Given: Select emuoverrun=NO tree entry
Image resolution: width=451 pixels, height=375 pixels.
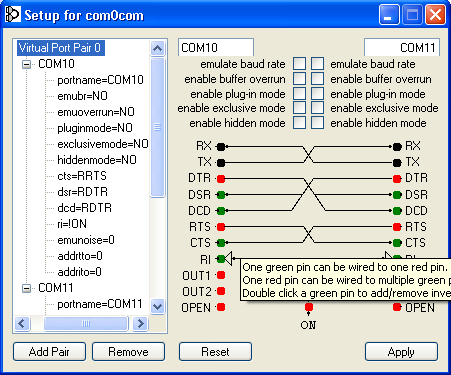Looking at the screenshot, I should click(96, 112).
